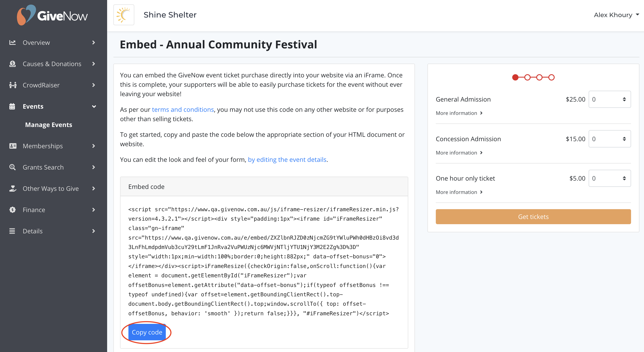Viewport: 644px width, 352px height.
Task: Open the Details menu item
Action: [33, 231]
